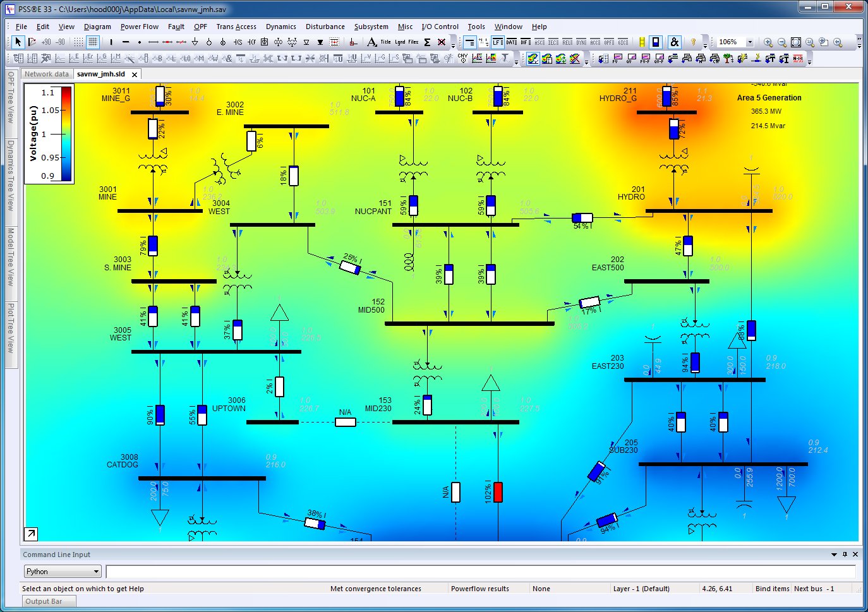Click the Lgnd legend button

(401, 42)
